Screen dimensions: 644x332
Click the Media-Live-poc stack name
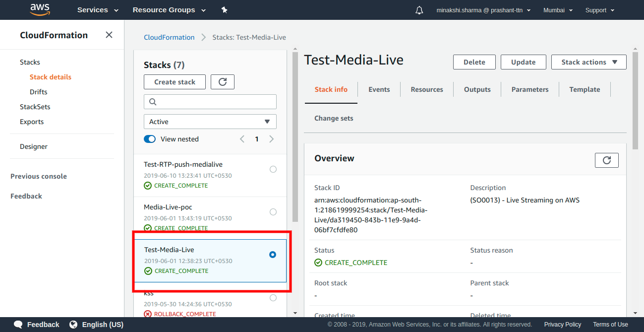click(x=168, y=207)
